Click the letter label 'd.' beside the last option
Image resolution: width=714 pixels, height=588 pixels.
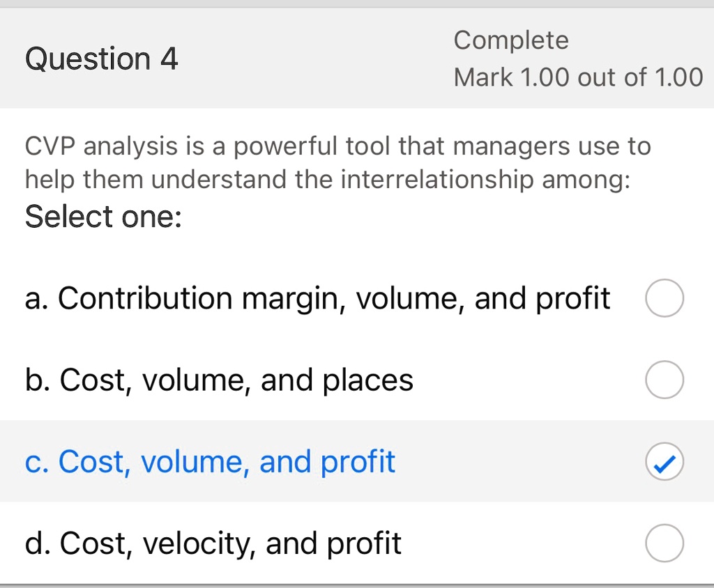click(38, 543)
